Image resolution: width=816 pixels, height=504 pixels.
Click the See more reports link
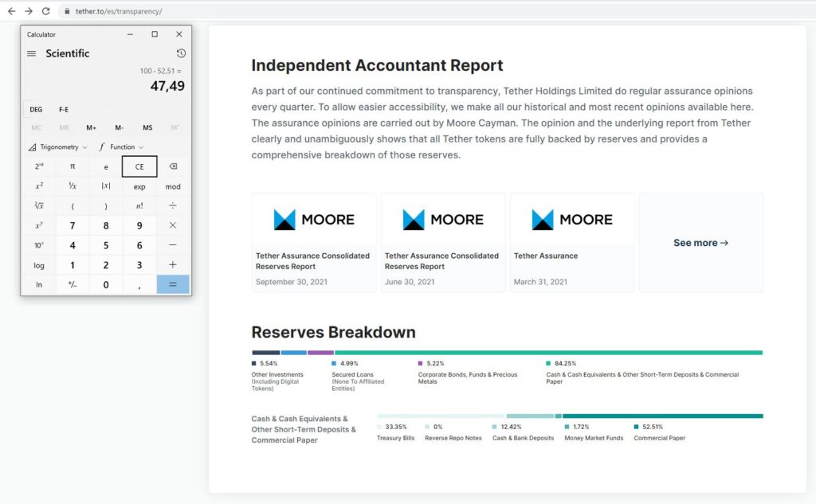click(700, 243)
